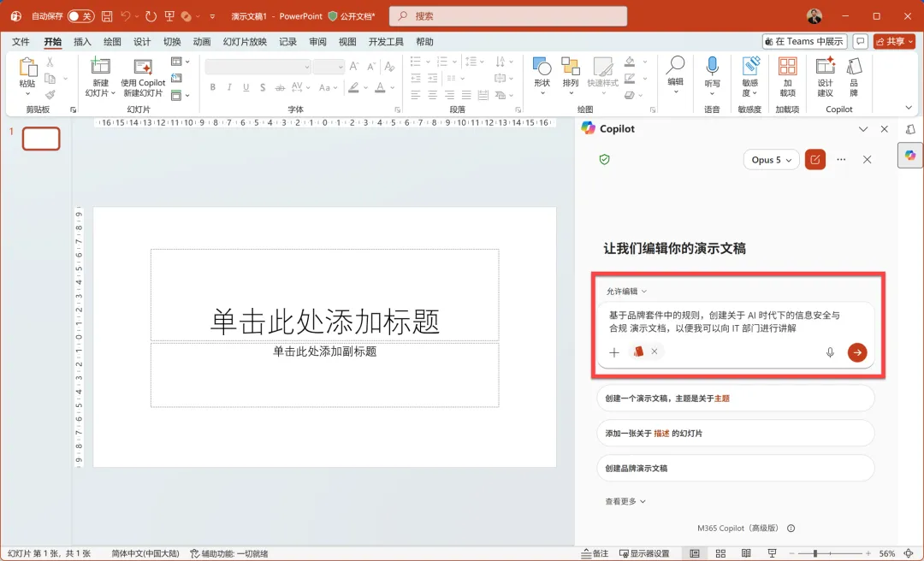This screenshot has width=924, height=561.
Task: Click the font color A swatch
Action: [x=380, y=87]
